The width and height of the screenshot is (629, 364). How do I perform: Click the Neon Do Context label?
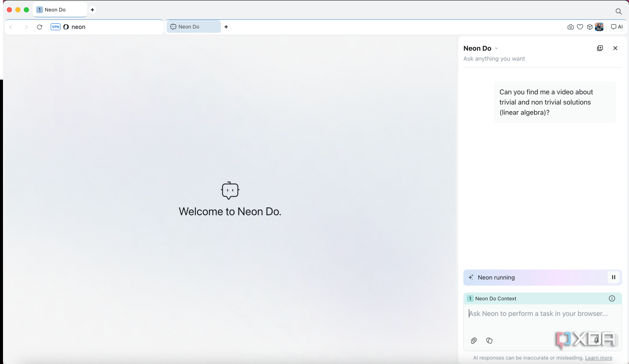click(496, 298)
